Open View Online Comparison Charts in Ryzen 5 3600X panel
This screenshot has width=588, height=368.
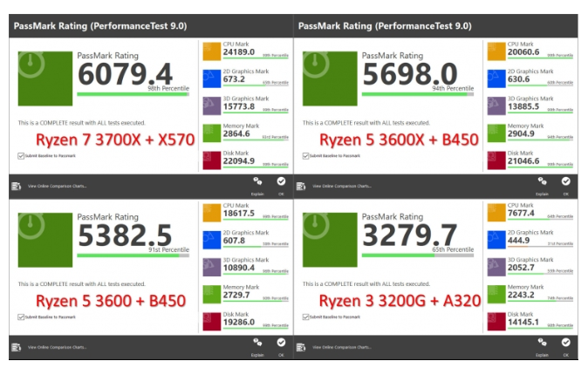342,187
